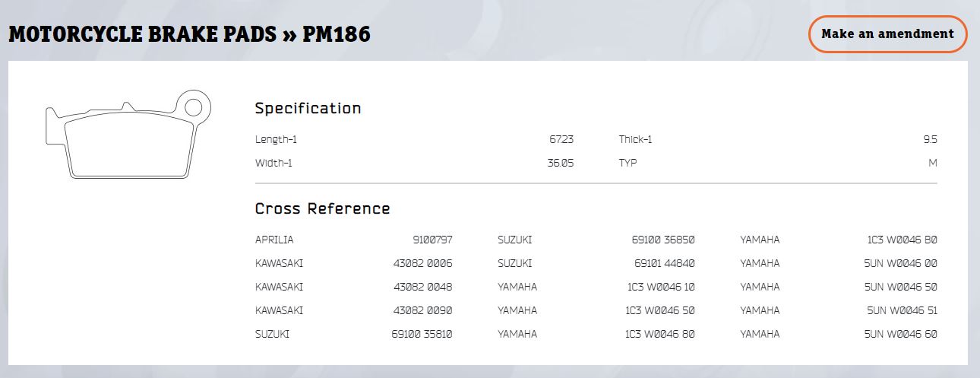
Task: Click Suzuki part number 69100 35810
Action: [x=422, y=334]
